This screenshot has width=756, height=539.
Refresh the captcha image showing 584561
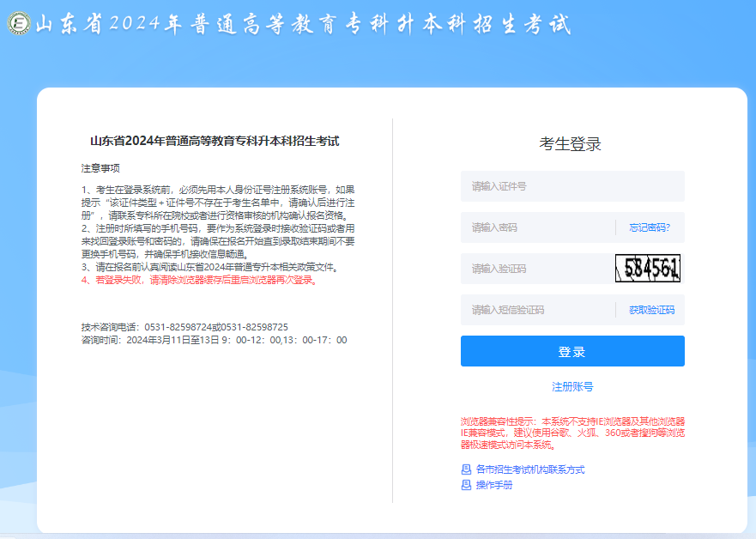click(x=648, y=269)
